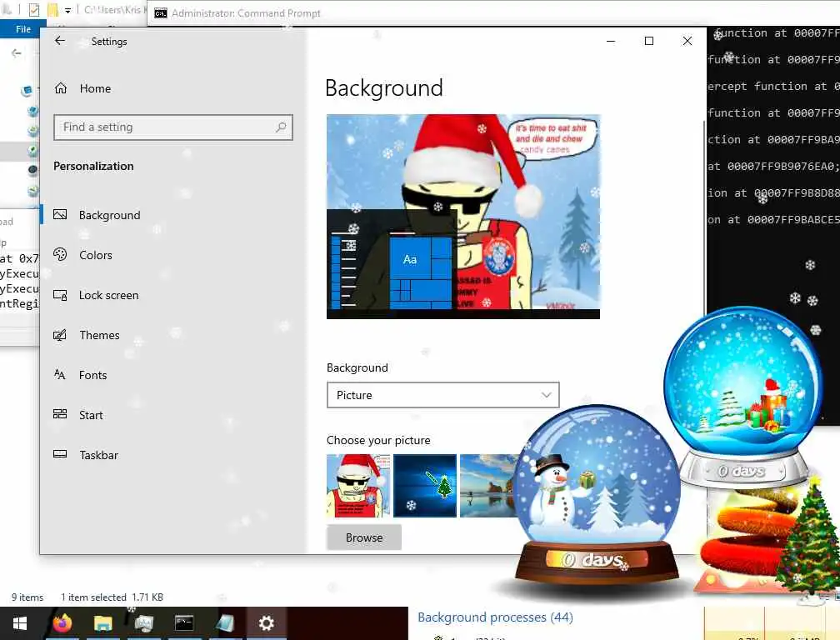Open the quick access toolbar dropdown arrow

pos(68,10)
